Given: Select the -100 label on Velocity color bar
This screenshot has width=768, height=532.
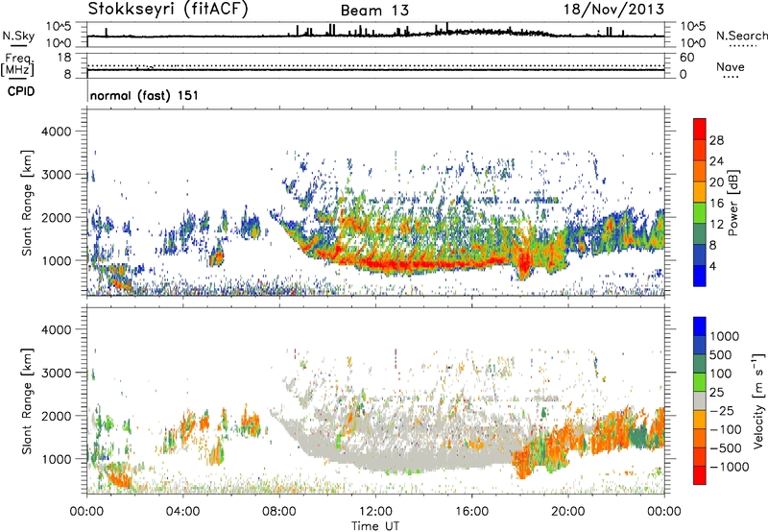Looking at the screenshot, I should [726, 429].
